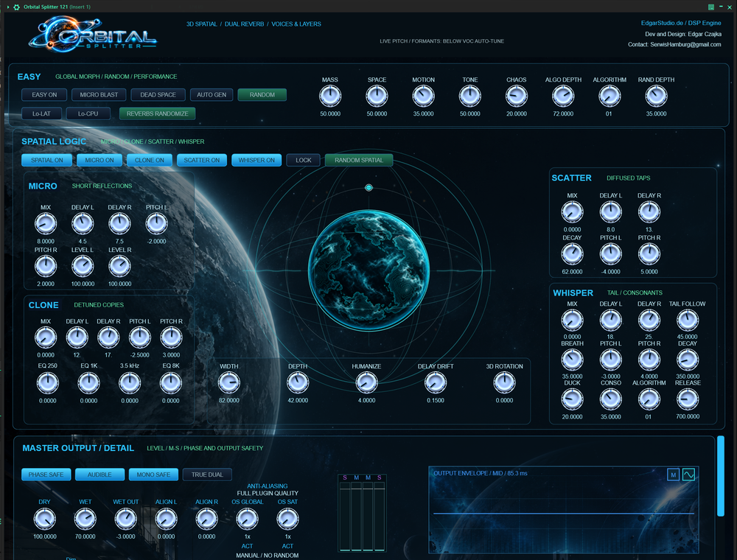Click the TONE knob

click(x=469, y=97)
